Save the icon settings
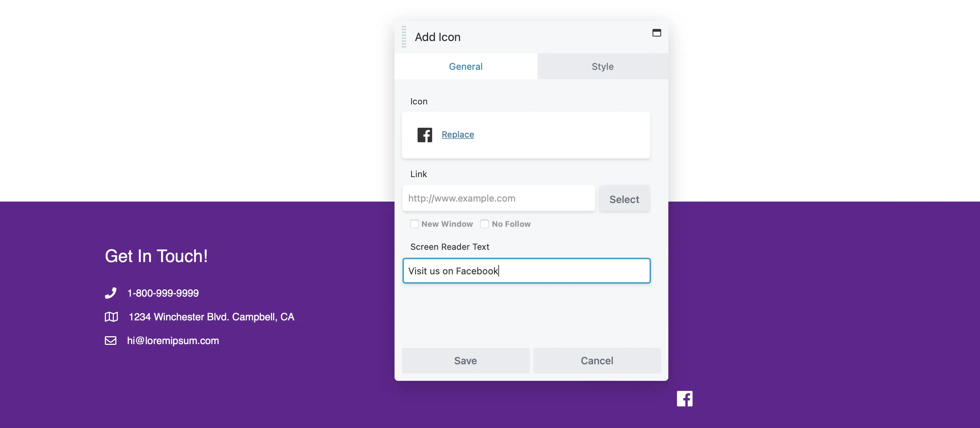This screenshot has height=428, width=980. pos(465,360)
